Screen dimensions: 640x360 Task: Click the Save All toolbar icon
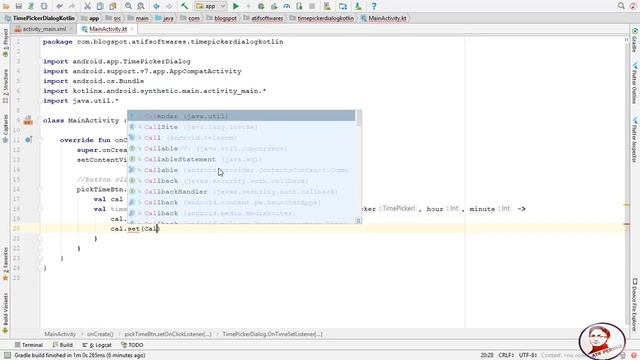(19, 6)
